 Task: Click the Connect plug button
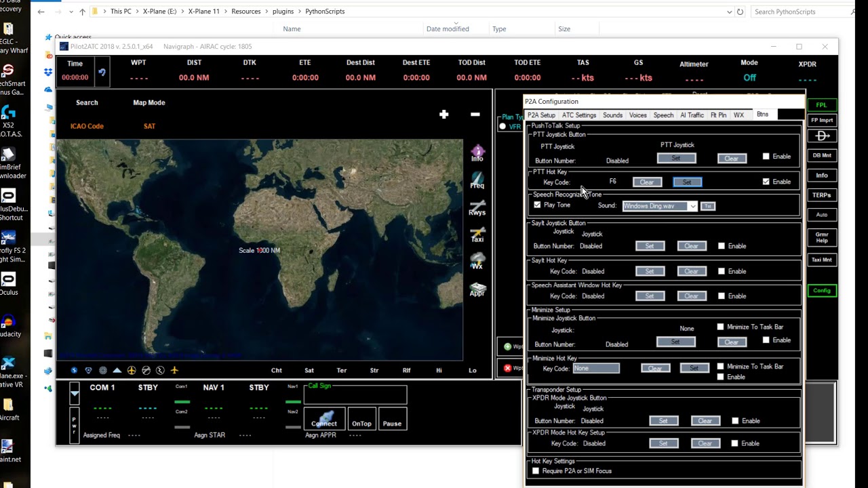(324, 418)
